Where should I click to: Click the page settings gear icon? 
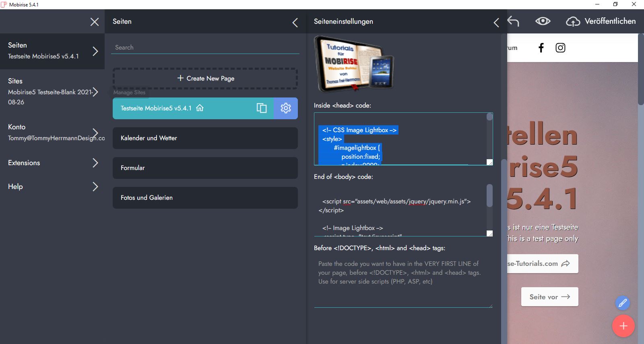[x=286, y=108]
